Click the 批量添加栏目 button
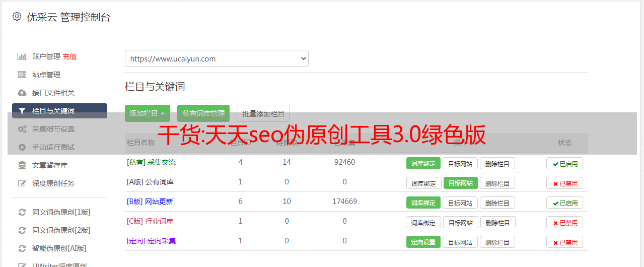The image size is (644, 267). (263, 113)
